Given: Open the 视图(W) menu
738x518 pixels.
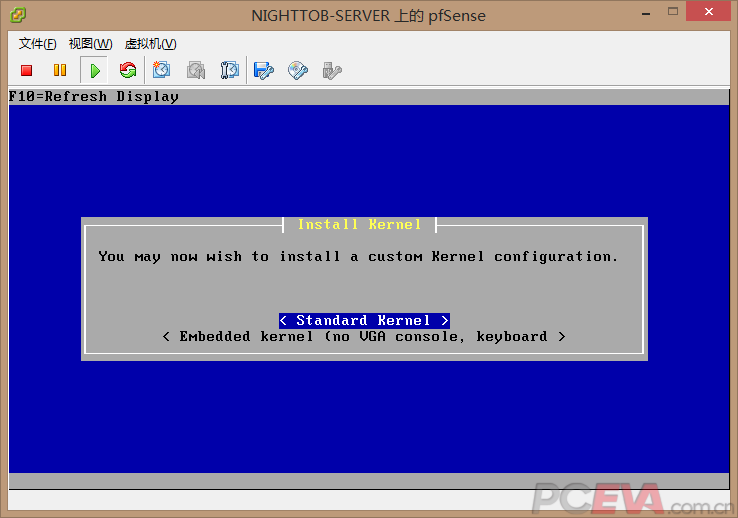Looking at the screenshot, I should pos(90,44).
